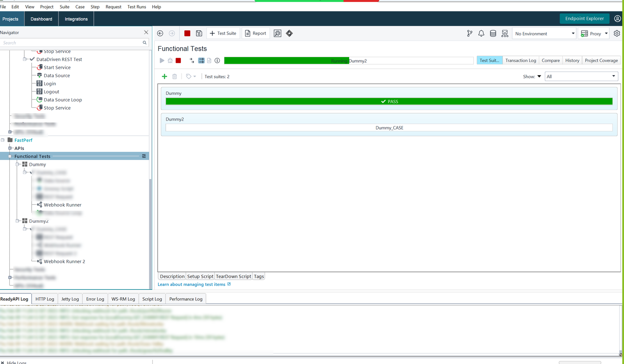Image resolution: width=624 pixels, height=364 pixels.
Task: Click the Endpoint Explorer button
Action: click(x=584, y=18)
